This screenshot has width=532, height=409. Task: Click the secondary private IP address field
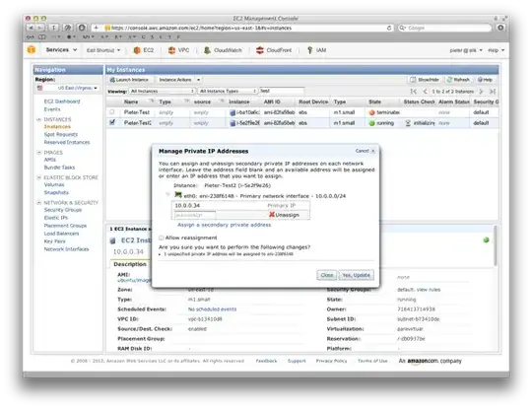click(194, 215)
